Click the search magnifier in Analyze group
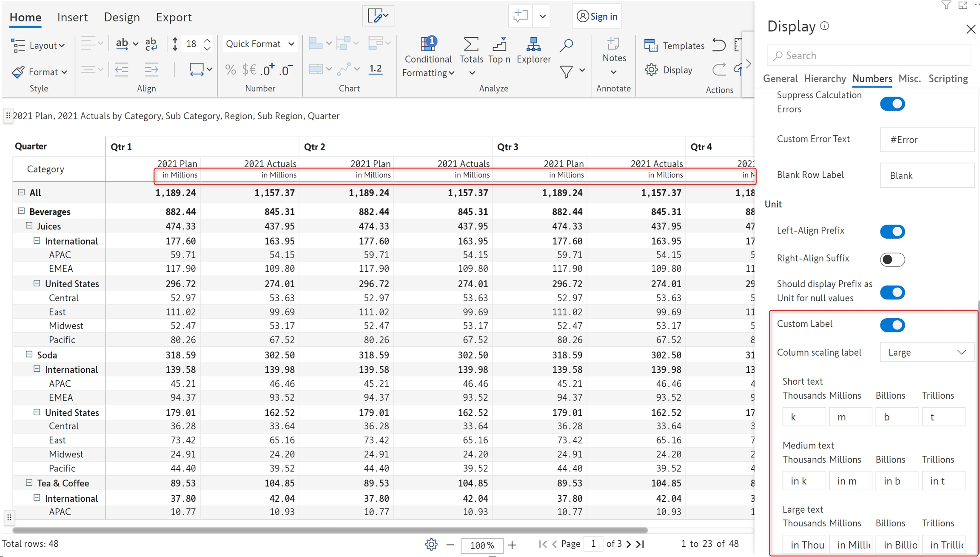 [566, 45]
